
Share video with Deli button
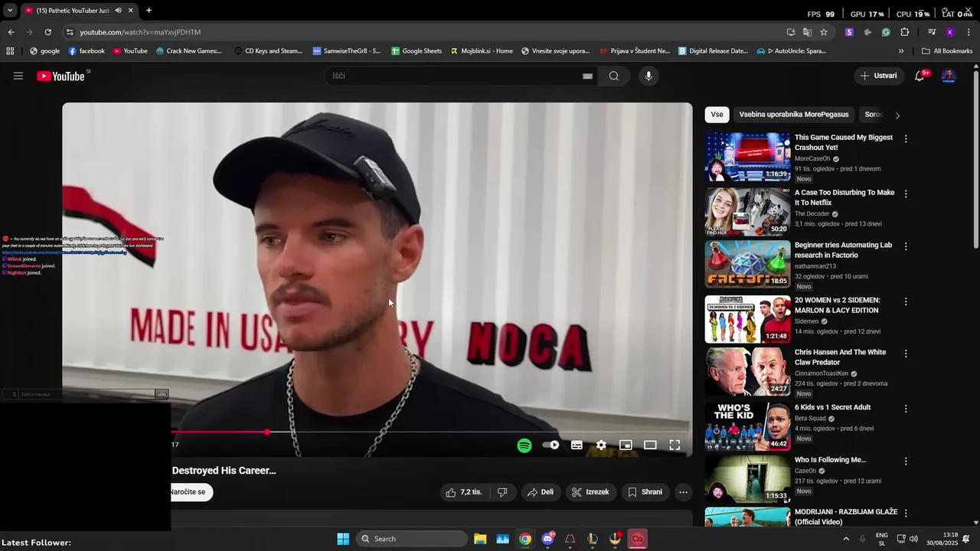(x=541, y=492)
